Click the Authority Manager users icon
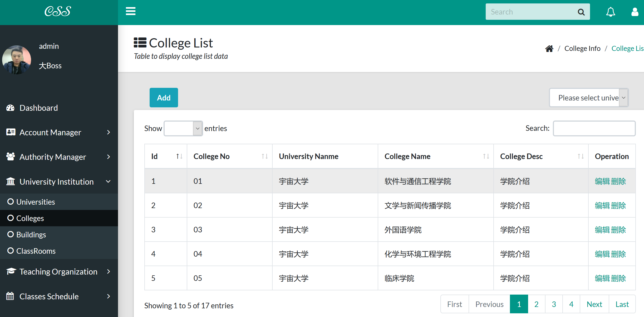The height and width of the screenshot is (317, 644). pos(11,157)
